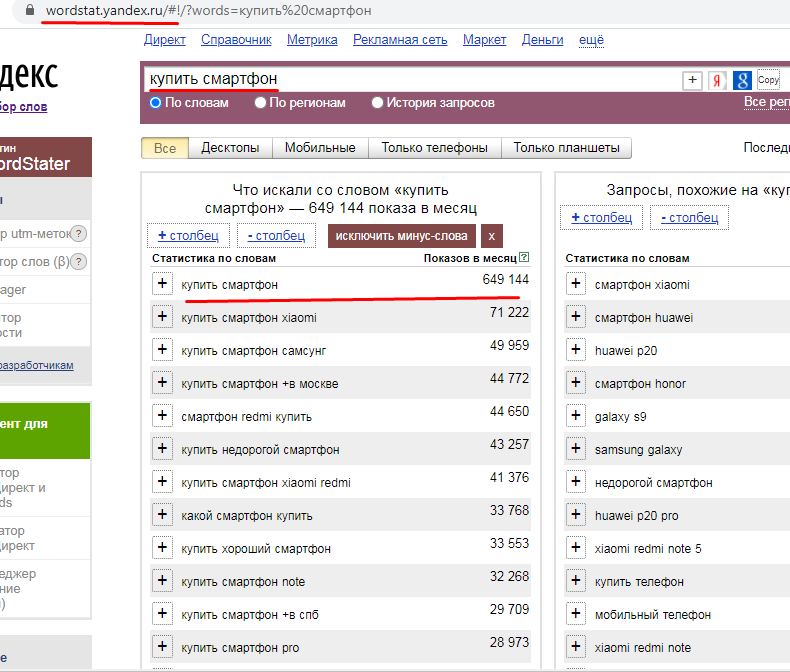Open help for 'слов (β)' tool
The width and height of the screenshot is (790, 672).
click(x=79, y=262)
